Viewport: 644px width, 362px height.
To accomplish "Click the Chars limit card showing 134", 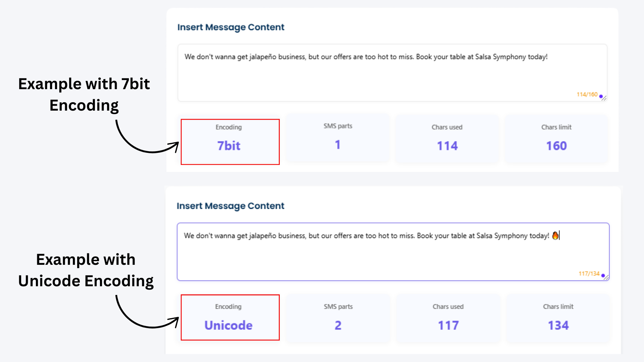I will 558,318.
